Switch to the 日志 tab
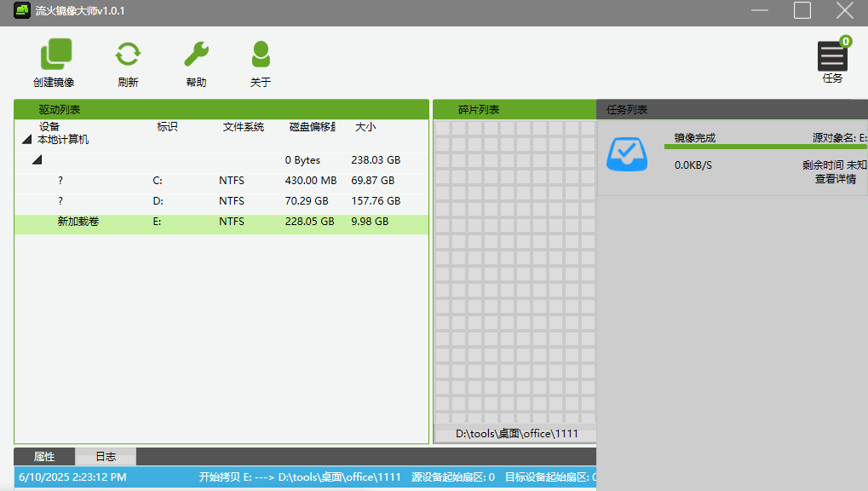Screen dimensions: 868x491 pos(106,457)
